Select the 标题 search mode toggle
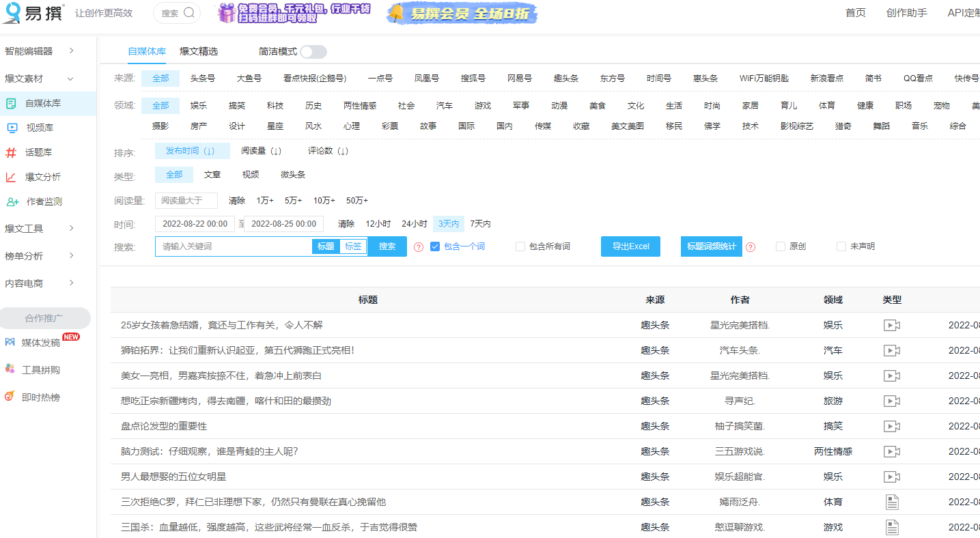 [326, 246]
